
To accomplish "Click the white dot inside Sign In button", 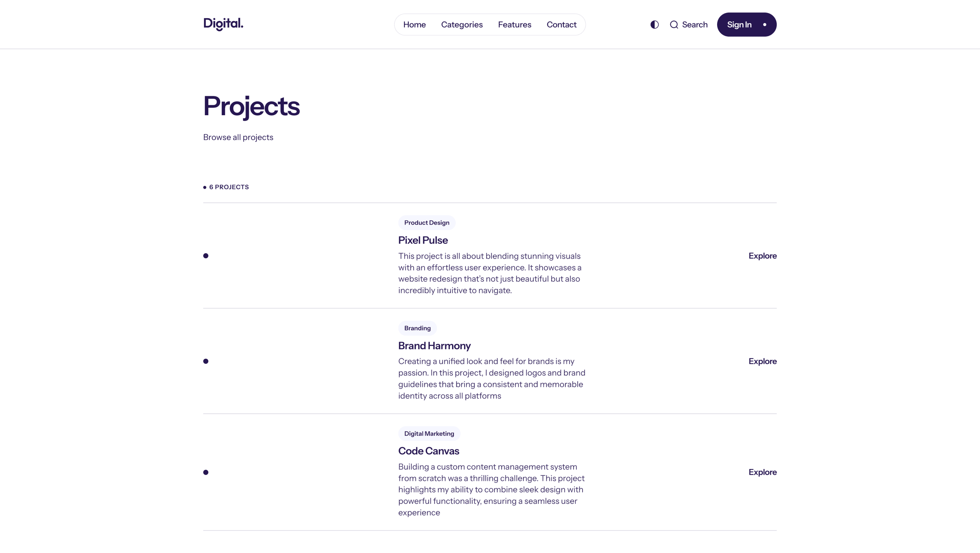I will (x=764, y=25).
